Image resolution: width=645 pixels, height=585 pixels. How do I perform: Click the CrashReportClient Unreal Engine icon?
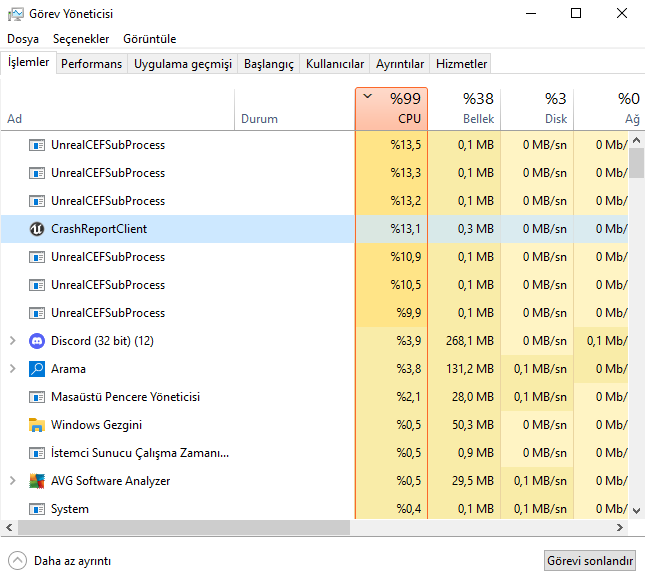pos(37,229)
